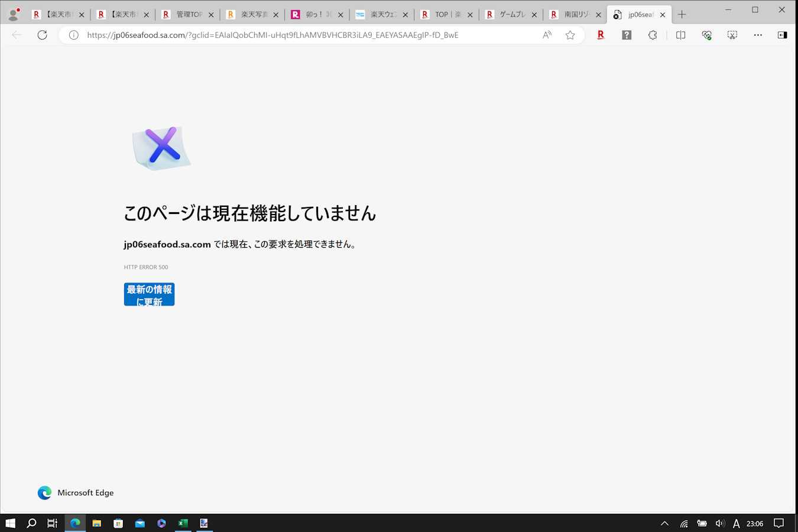This screenshot has height=532, width=798.
Task: Open the volume control in system tray
Action: coord(719,523)
